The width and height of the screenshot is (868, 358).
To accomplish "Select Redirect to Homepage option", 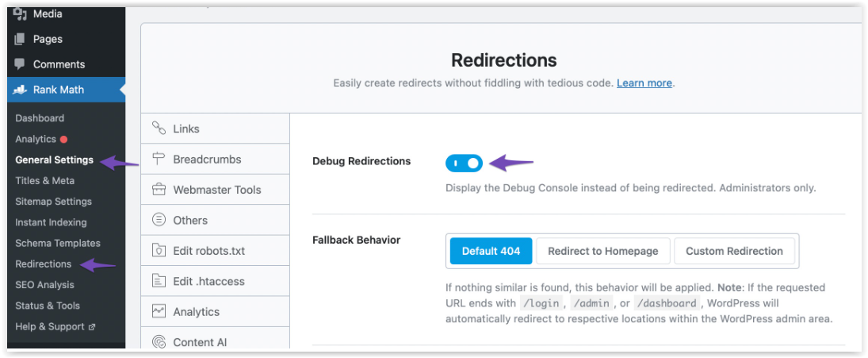I will point(602,251).
